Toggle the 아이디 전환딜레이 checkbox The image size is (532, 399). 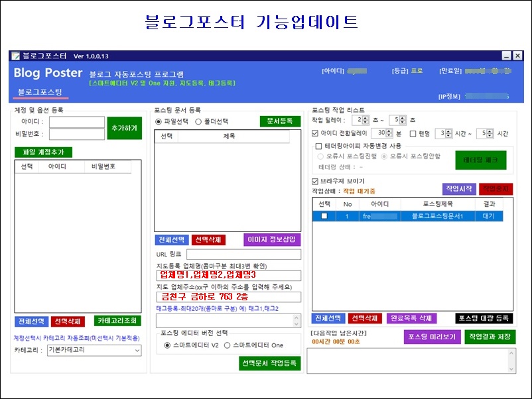(x=315, y=134)
